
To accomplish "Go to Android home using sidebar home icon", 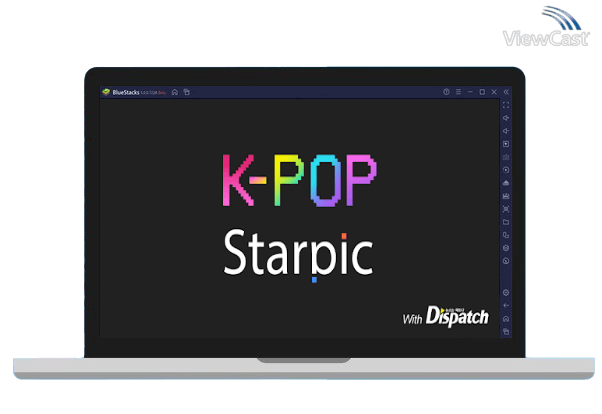I will pos(506,319).
